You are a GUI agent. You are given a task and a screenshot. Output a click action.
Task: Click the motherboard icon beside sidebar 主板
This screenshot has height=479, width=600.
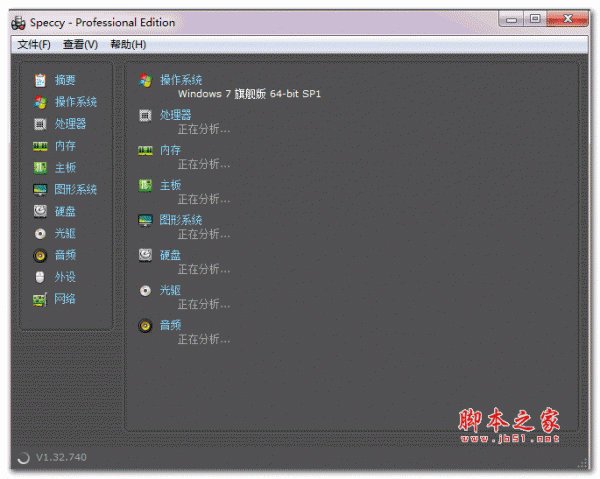click(x=40, y=168)
